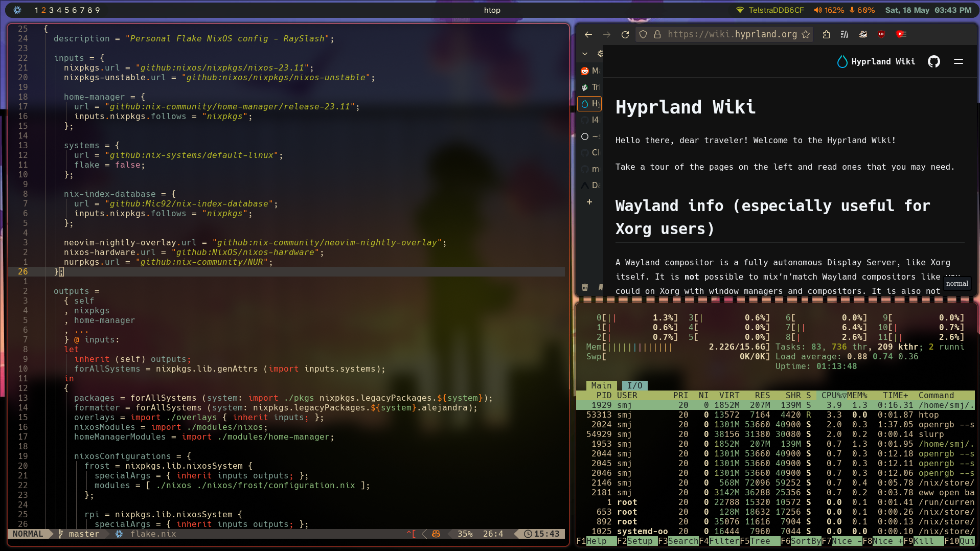The image size is (980, 551).
Task: Adjust speaker volume 162% indicator
Action: tap(829, 10)
